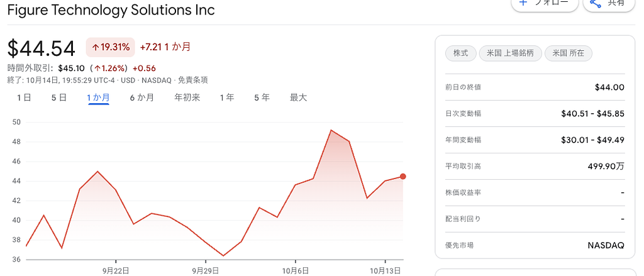Click the 米国 上場銘柄 chip
The height and width of the screenshot is (276, 644).
510,53
